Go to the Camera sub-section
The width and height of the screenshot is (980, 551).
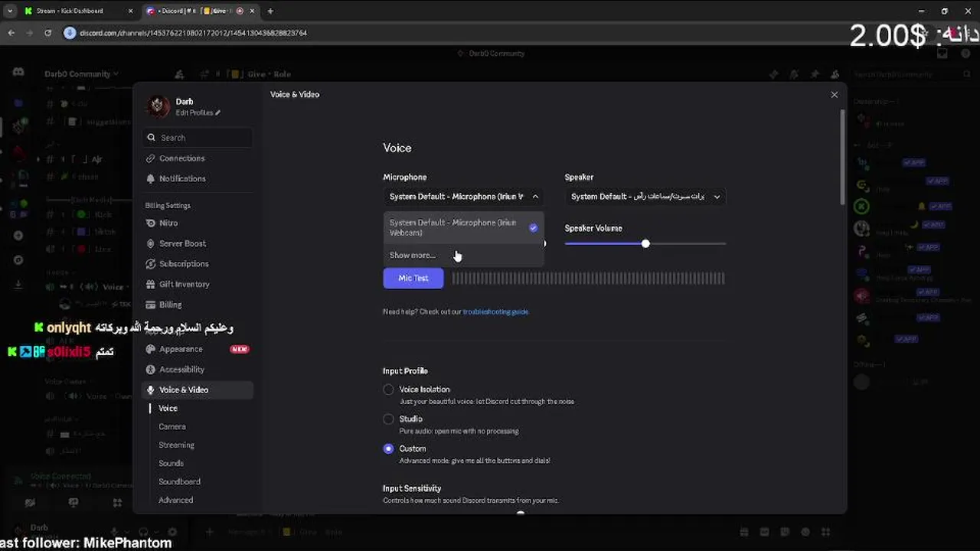tap(172, 427)
